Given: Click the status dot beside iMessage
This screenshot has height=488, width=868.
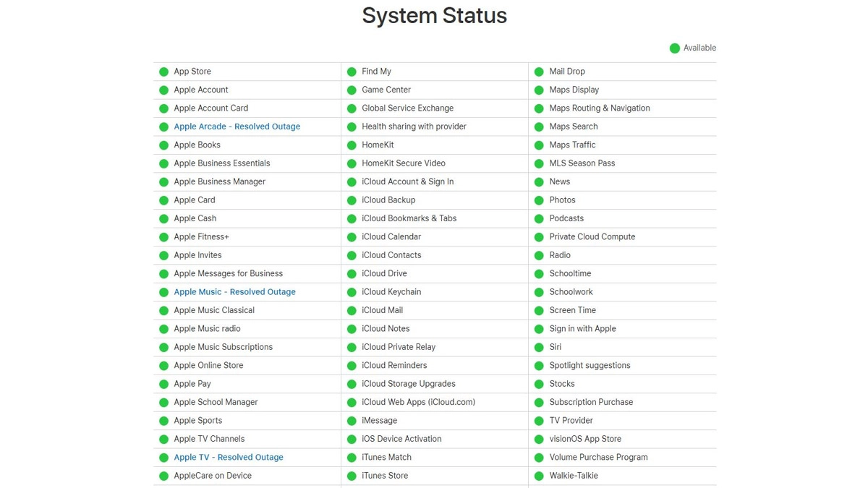Looking at the screenshot, I should tap(352, 421).
